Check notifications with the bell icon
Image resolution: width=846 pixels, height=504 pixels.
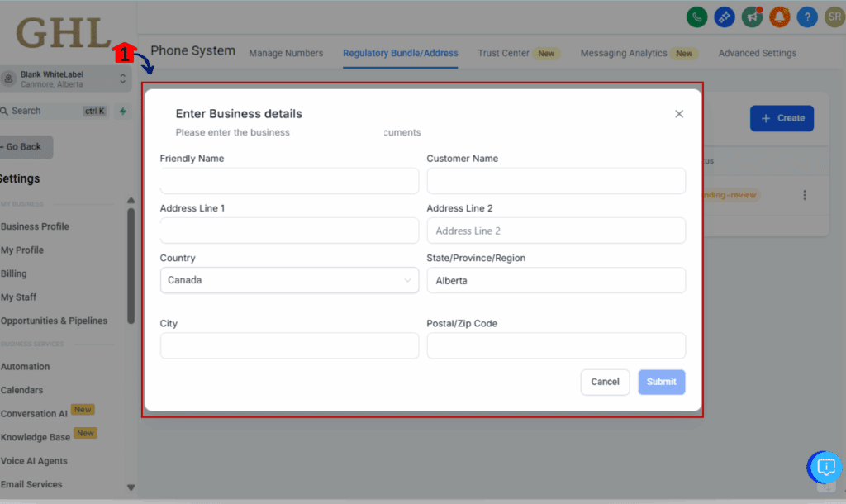click(x=779, y=17)
